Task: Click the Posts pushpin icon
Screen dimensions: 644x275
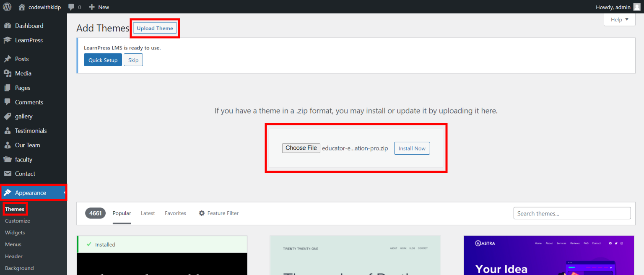Action: click(x=8, y=59)
